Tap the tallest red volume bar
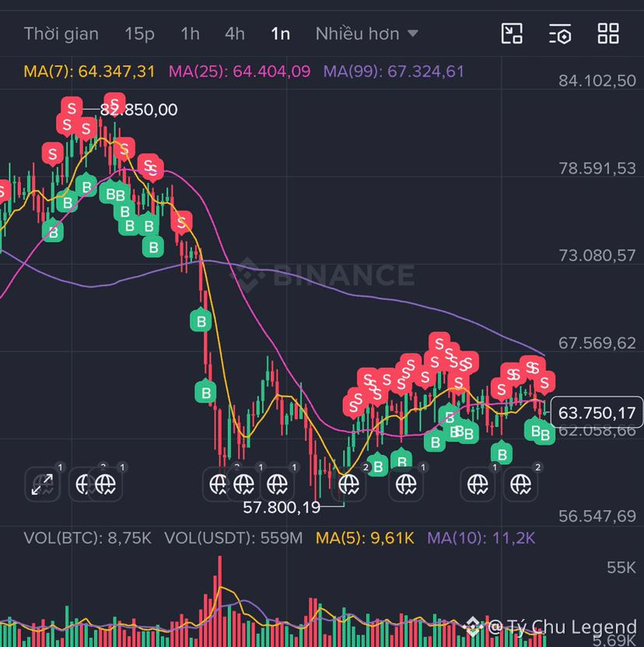This screenshot has width=644, height=647. (x=220, y=601)
